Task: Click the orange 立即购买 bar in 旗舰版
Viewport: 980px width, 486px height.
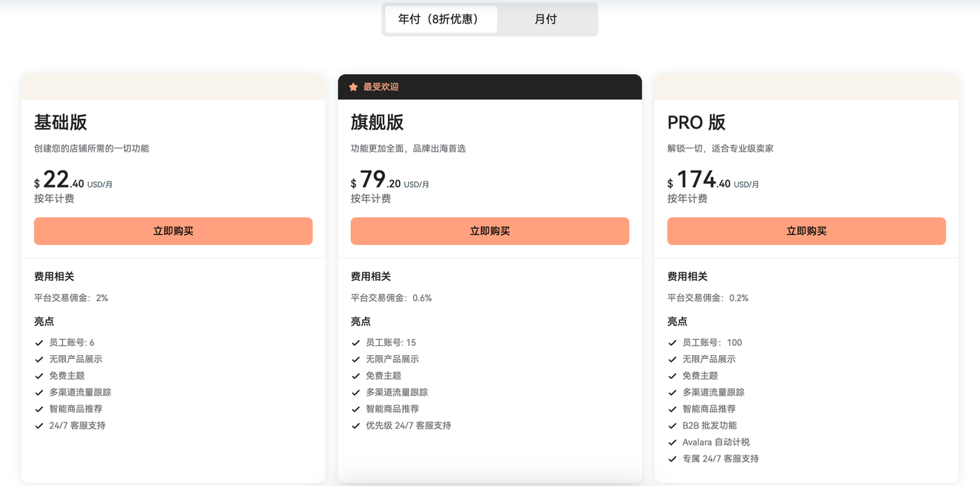Action: (x=489, y=231)
